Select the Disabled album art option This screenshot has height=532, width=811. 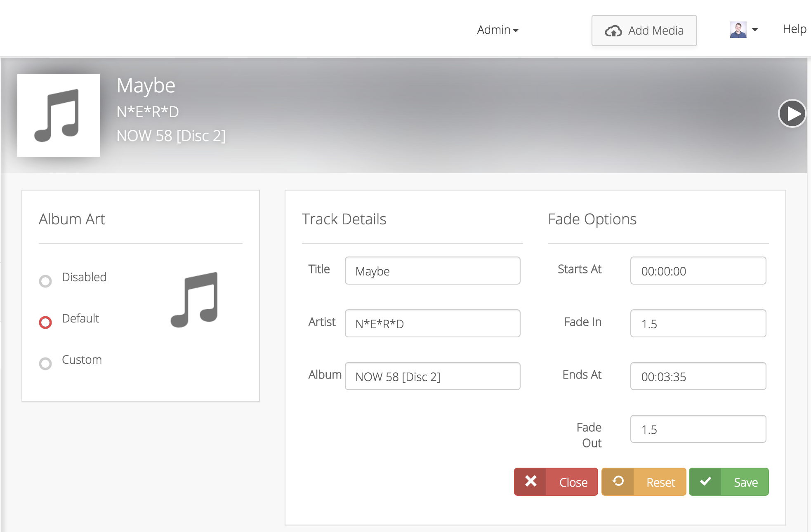(45, 281)
